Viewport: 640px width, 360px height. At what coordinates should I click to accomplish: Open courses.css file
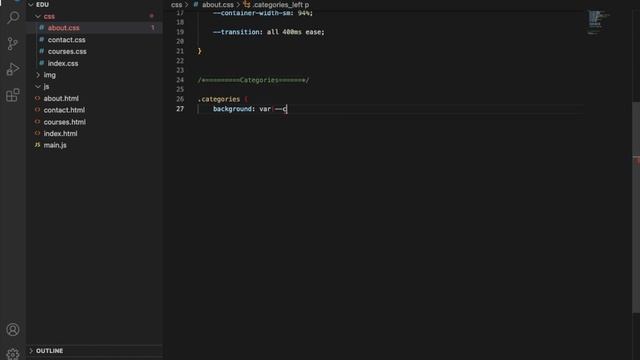[x=67, y=51]
